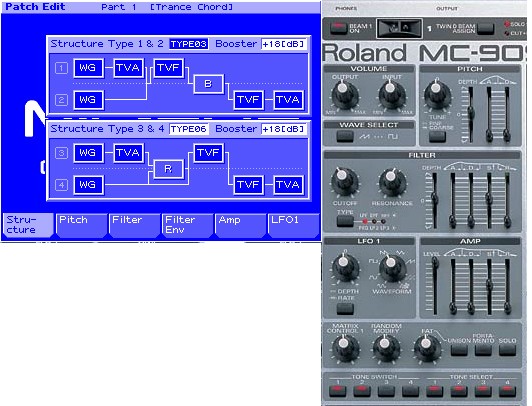Click the R ring modulator block
The width and height of the screenshot is (532, 406).
pyautogui.click(x=168, y=169)
